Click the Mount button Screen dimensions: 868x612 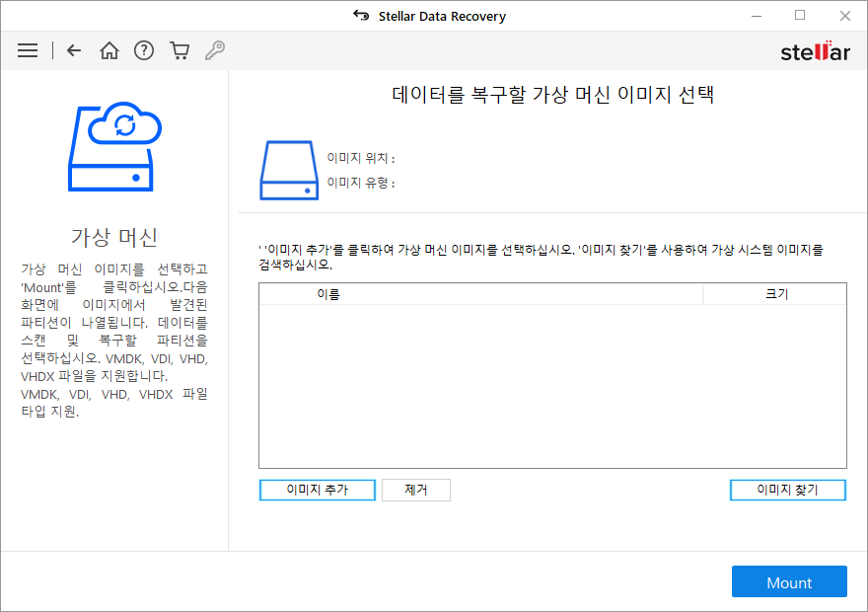pos(789,581)
